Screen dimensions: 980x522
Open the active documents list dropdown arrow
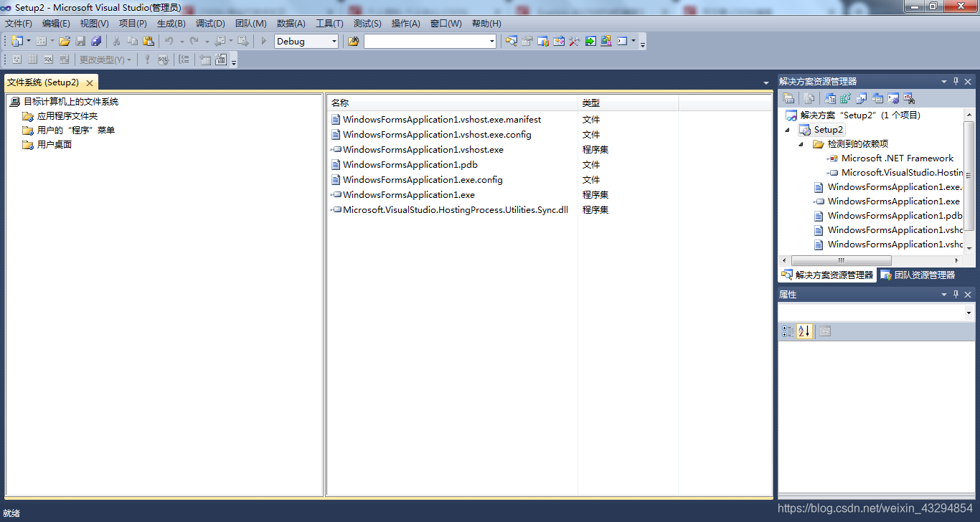click(766, 83)
